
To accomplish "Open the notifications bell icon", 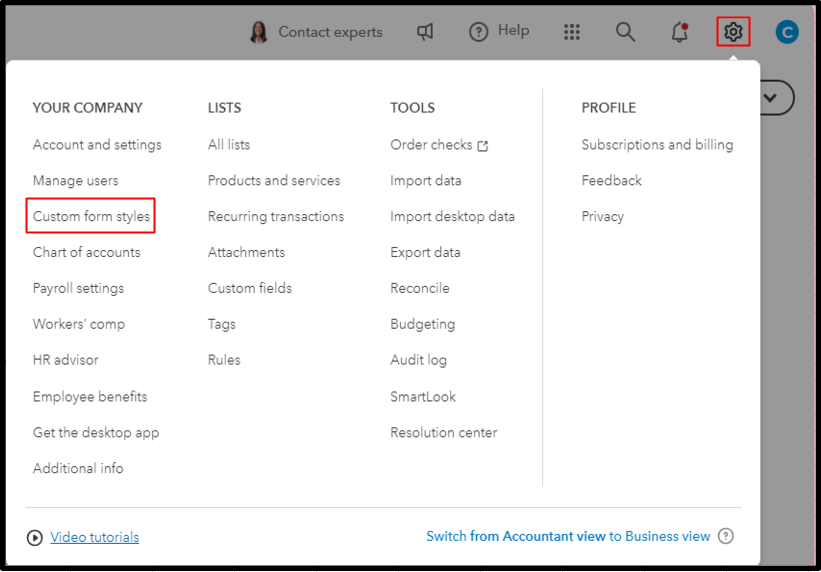I will pyautogui.click(x=680, y=32).
